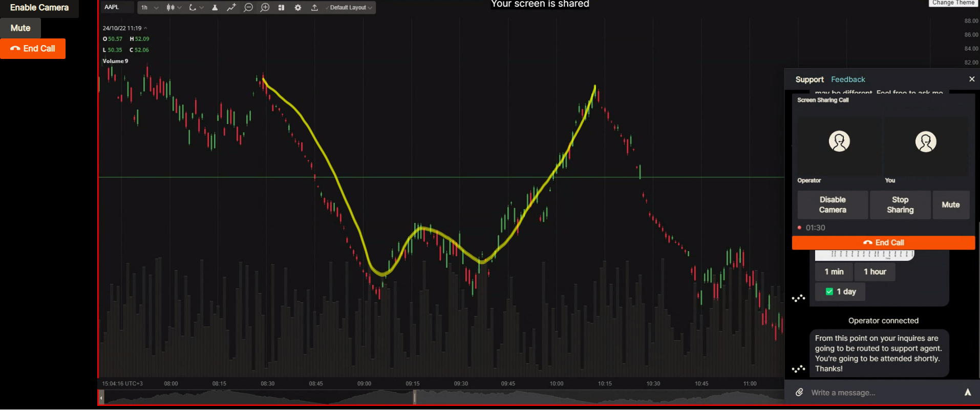
Task: Click the top-left End Call button
Action: pos(33,49)
